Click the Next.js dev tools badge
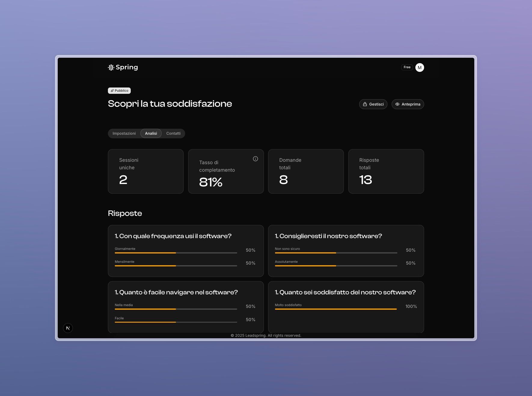The height and width of the screenshot is (396, 532). (x=68, y=328)
